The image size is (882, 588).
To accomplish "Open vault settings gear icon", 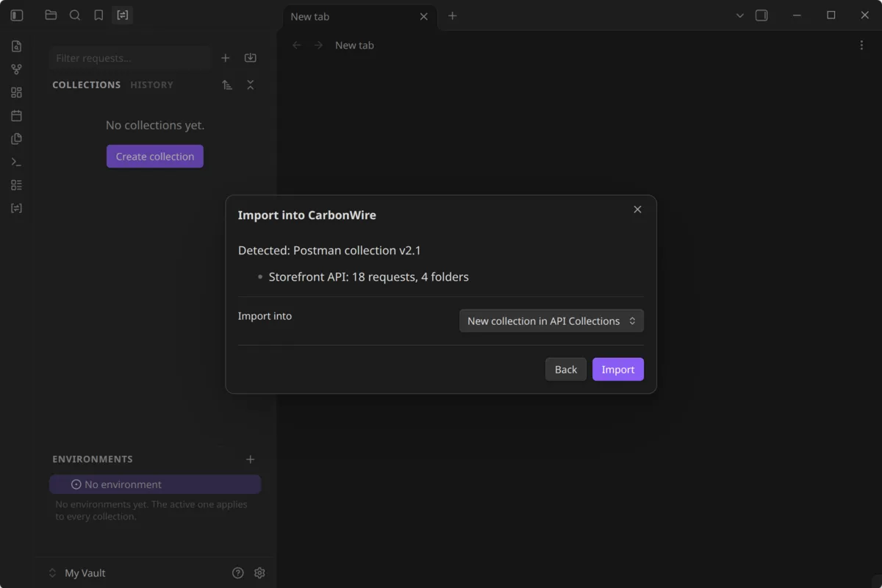I will (259, 573).
